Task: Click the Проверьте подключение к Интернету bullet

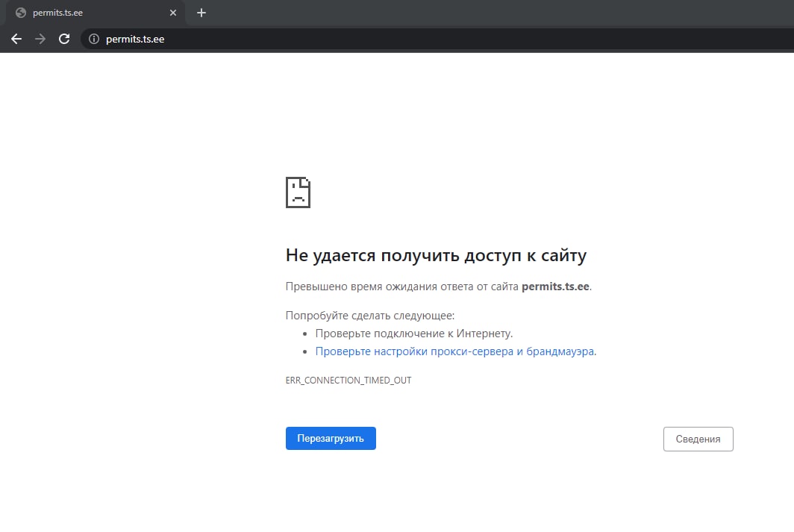Action: [413, 334]
